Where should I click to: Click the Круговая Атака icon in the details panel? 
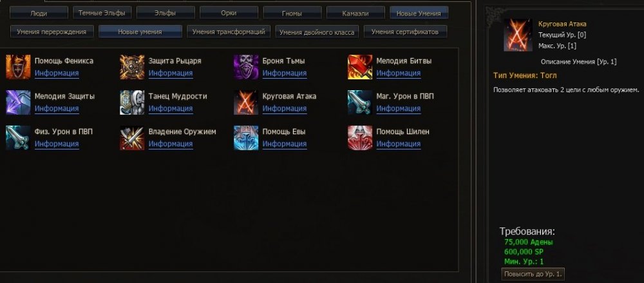click(x=518, y=35)
